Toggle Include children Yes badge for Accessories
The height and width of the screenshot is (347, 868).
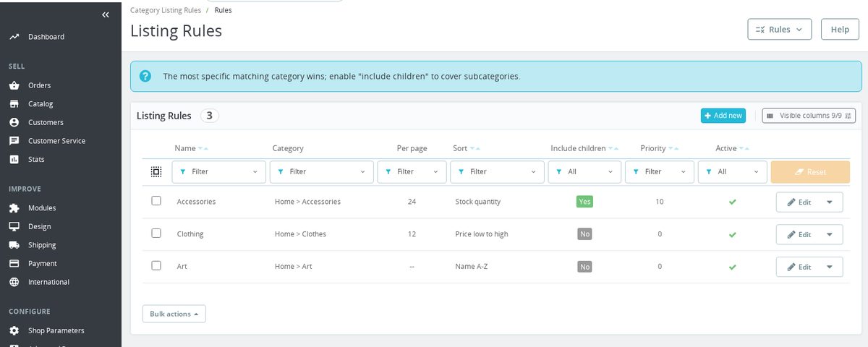pyautogui.click(x=584, y=202)
